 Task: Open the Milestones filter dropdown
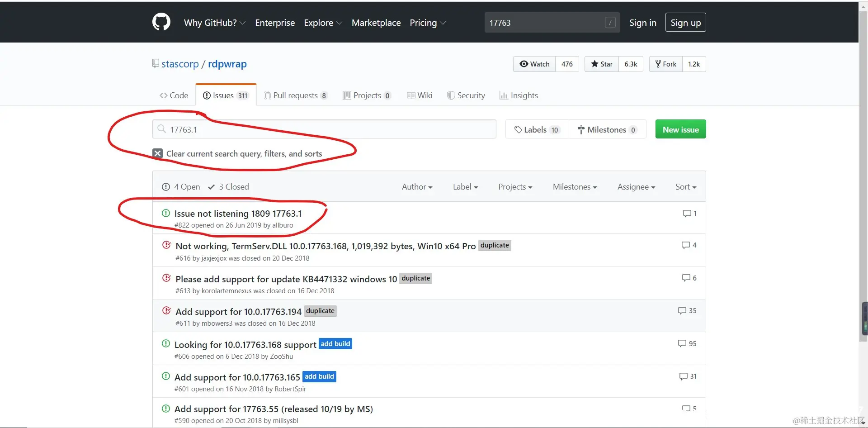pyautogui.click(x=575, y=187)
